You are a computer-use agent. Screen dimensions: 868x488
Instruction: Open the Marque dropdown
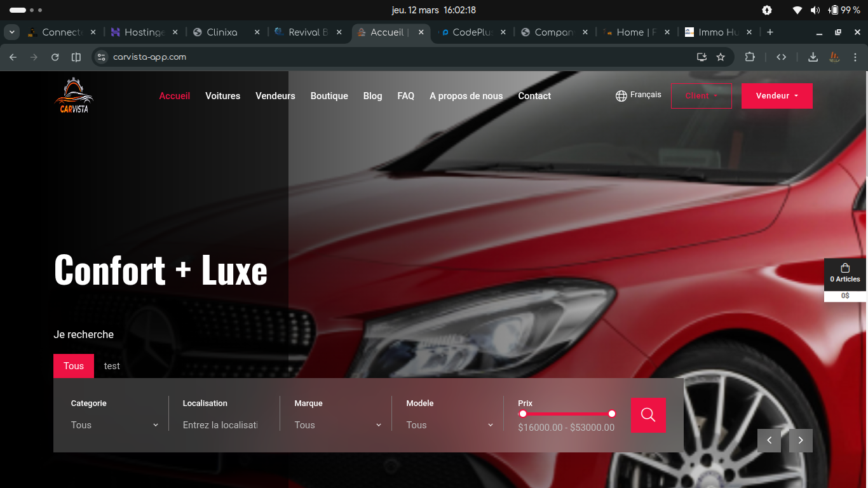click(338, 425)
